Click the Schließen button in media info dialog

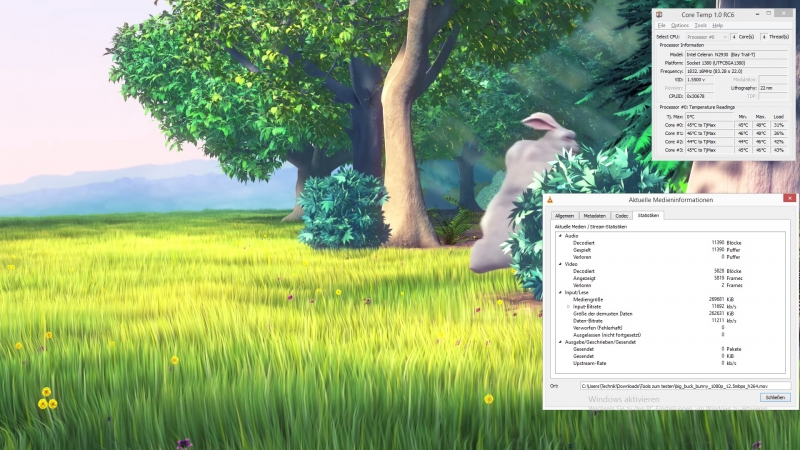[775, 397]
